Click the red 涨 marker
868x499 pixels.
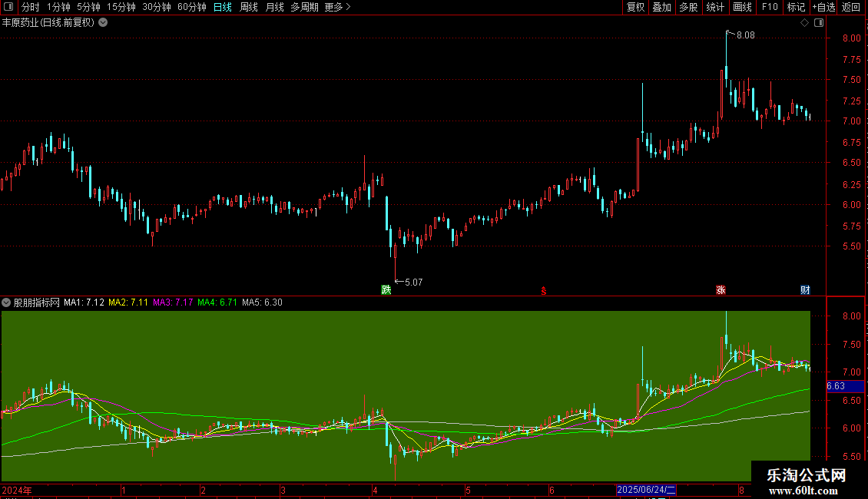[x=721, y=290]
